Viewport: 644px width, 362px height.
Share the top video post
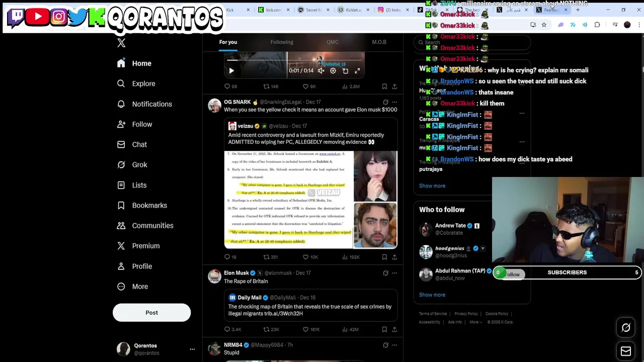[x=394, y=86]
